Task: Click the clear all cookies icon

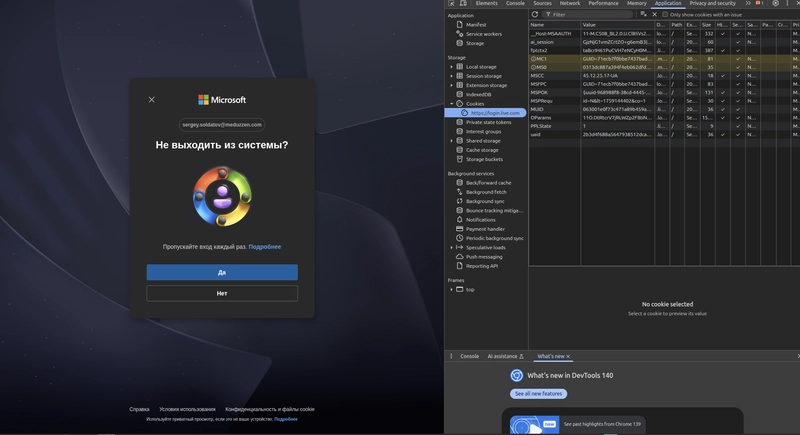Action: tap(643, 15)
